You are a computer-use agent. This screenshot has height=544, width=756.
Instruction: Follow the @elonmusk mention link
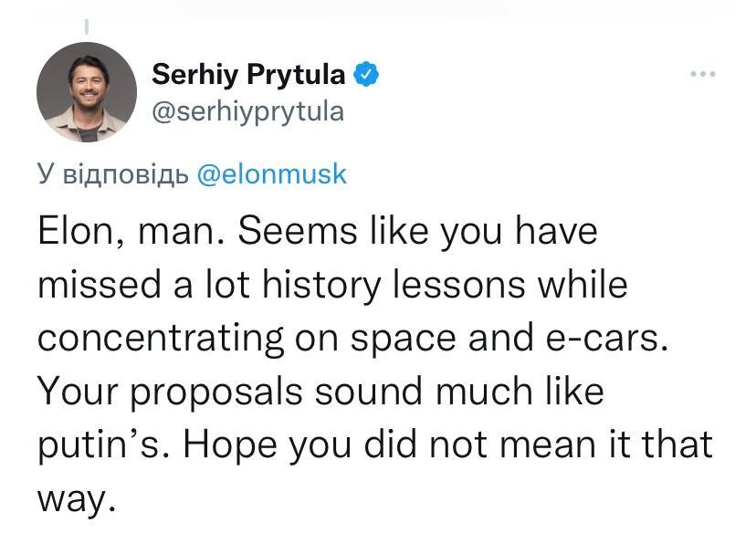[x=272, y=174]
